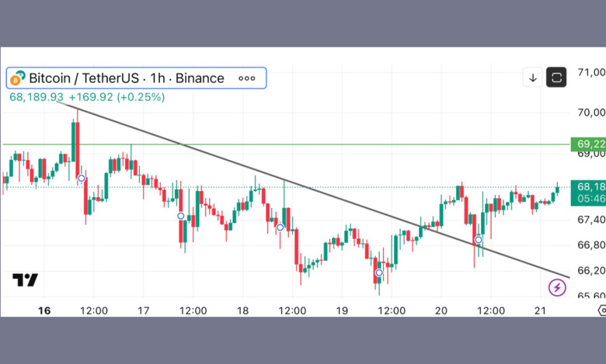
Task: Click the purple lightning bolt icon
Action: click(557, 288)
